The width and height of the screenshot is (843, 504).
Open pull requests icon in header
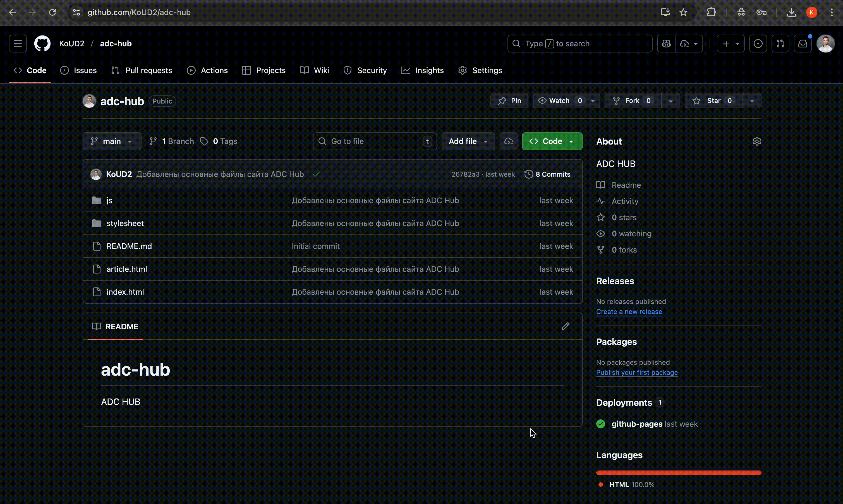point(780,44)
